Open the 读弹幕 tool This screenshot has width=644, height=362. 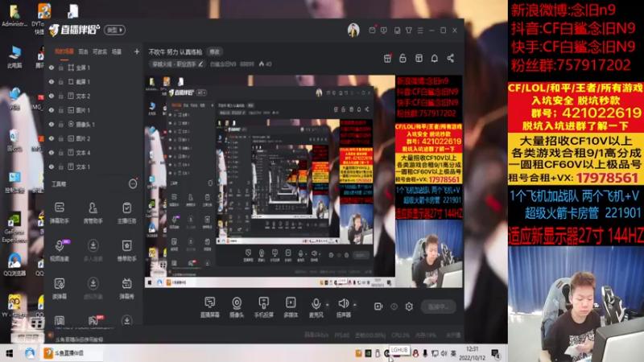click(60, 288)
